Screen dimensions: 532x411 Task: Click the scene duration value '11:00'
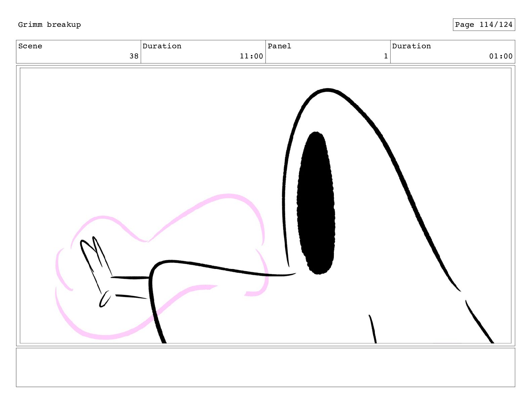[251, 56]
